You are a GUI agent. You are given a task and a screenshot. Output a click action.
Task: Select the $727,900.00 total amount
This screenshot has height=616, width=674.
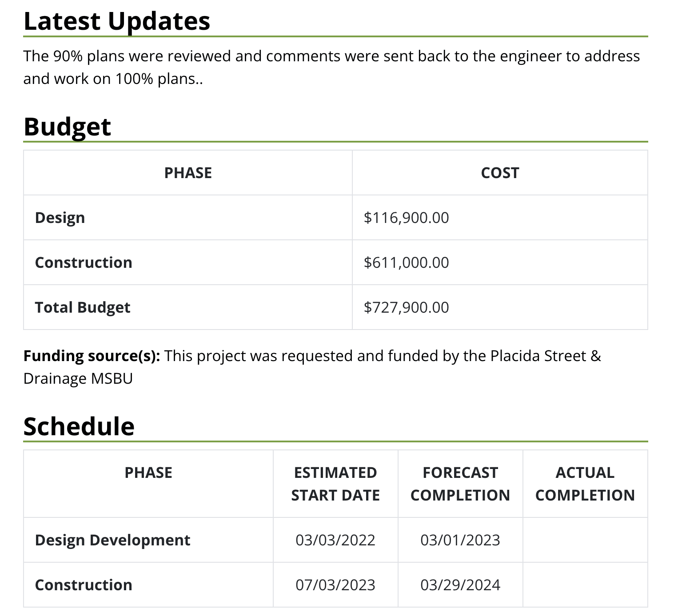(406, 307)
